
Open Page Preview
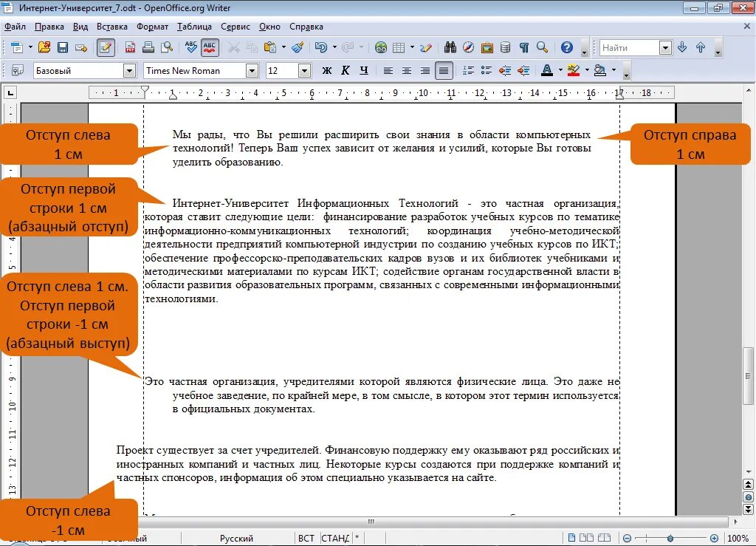coord(167,47)
